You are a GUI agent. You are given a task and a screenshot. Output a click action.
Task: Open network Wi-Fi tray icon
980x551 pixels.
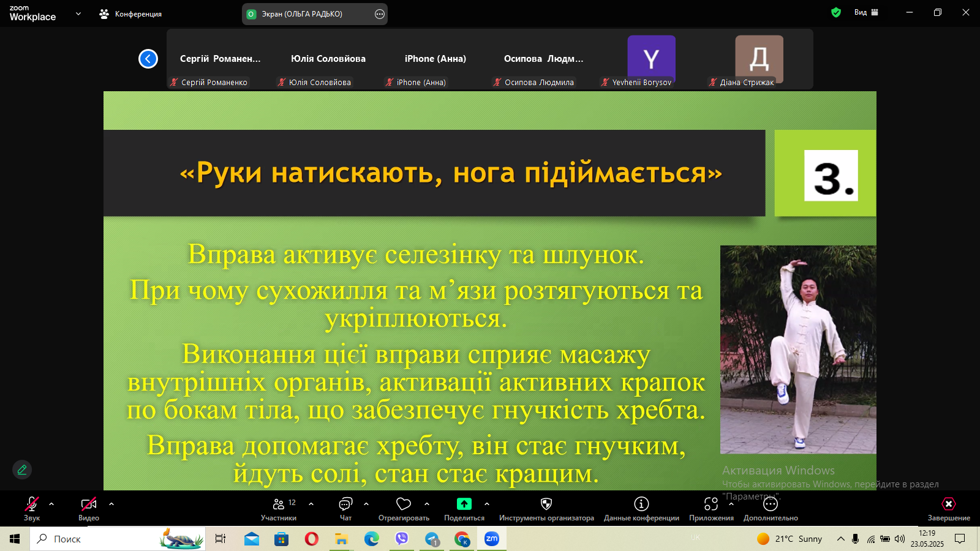pos(870,539)
